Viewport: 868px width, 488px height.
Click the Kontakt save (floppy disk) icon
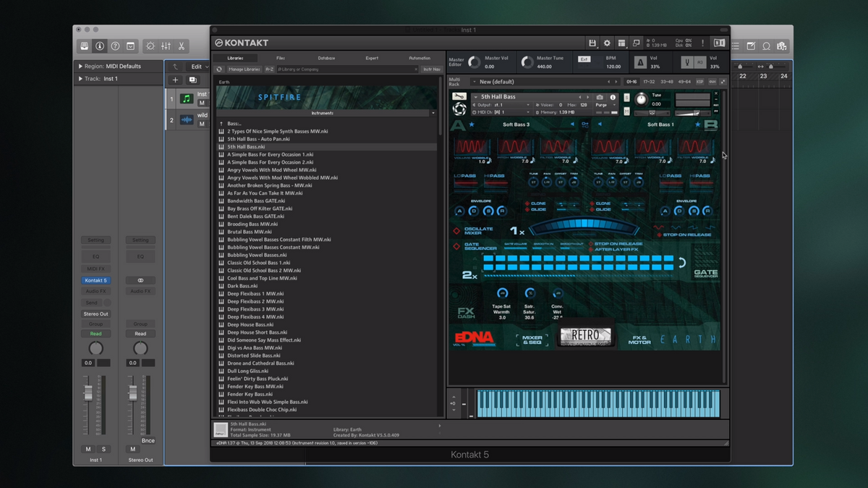(592, 43)
